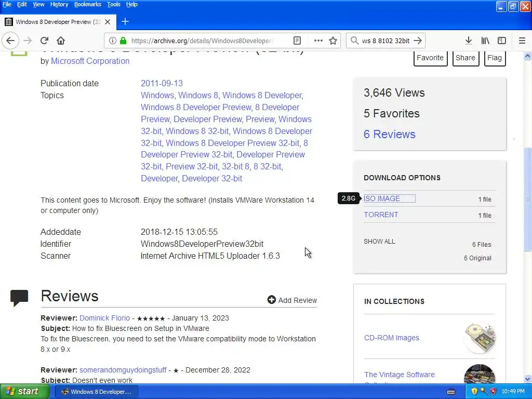532x399 pixels.
Task: Open page actions three-dot menu
Action: point(318,41)
